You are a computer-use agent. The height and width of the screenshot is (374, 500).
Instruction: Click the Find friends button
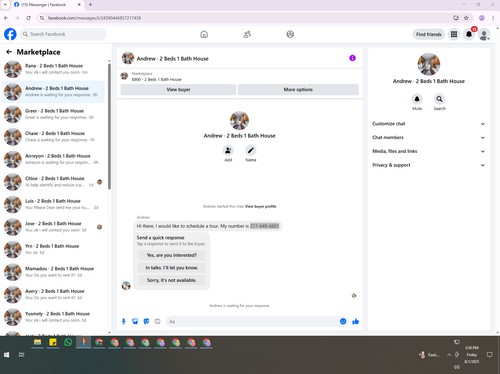pos(429,34)
